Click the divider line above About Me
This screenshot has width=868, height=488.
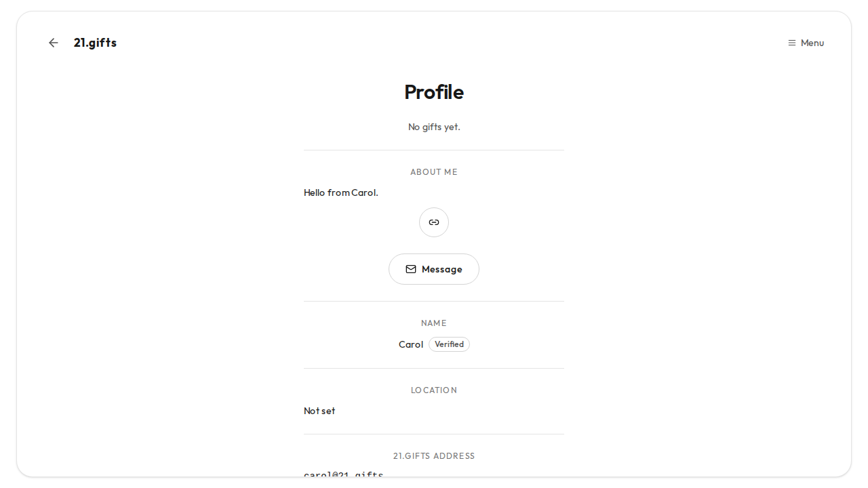point(434,150)
